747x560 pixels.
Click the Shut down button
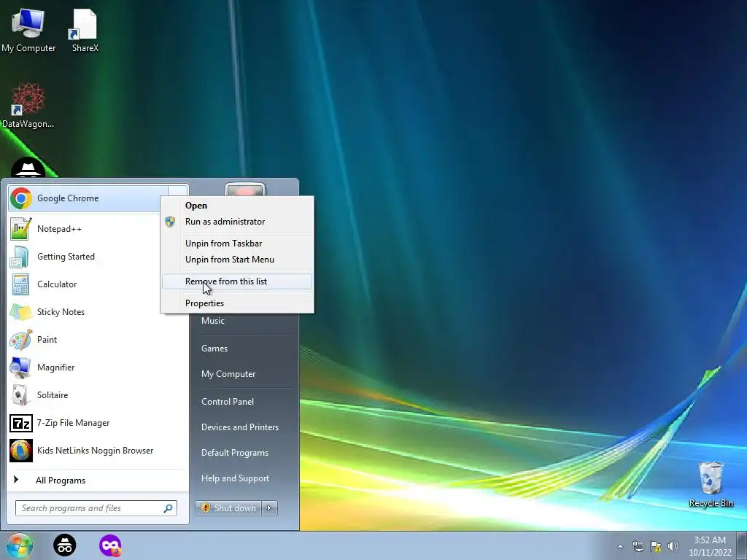[x=228, y=508]
